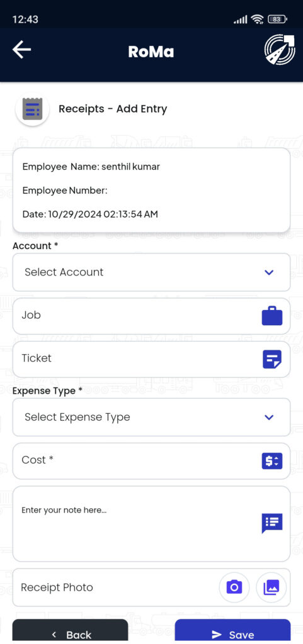Screen dimensions: 303x644
Task: Tap the Back button at bottom
Action: tap(71, 631)
